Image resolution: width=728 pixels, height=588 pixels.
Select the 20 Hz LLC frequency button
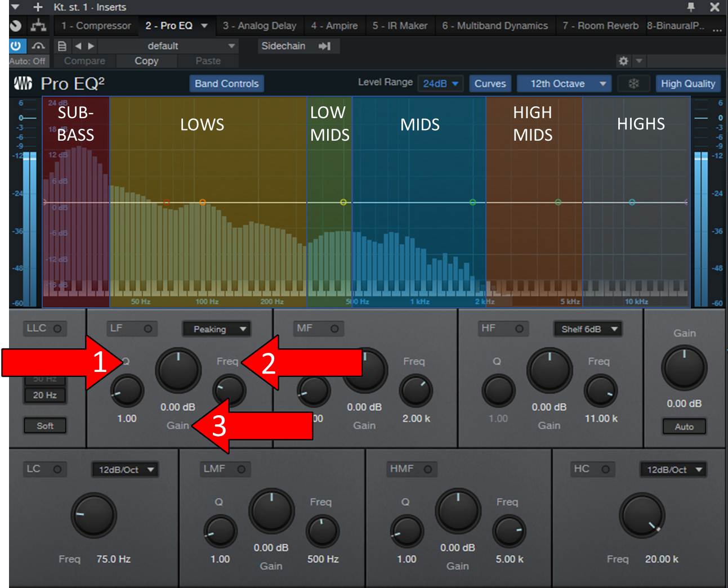[x=45, y=395]
